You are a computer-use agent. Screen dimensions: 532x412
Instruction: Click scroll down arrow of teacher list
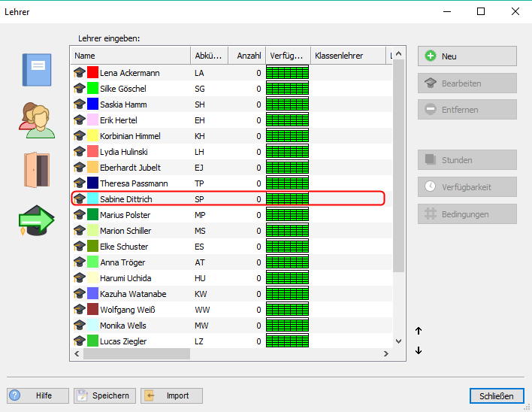click(399, 341)
